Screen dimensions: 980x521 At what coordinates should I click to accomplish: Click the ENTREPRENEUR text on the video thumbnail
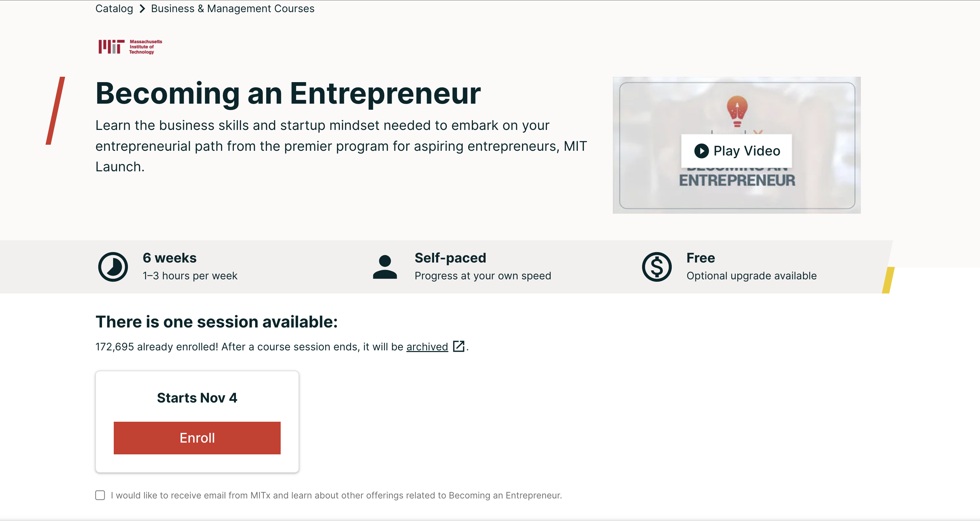coord(737,181)
